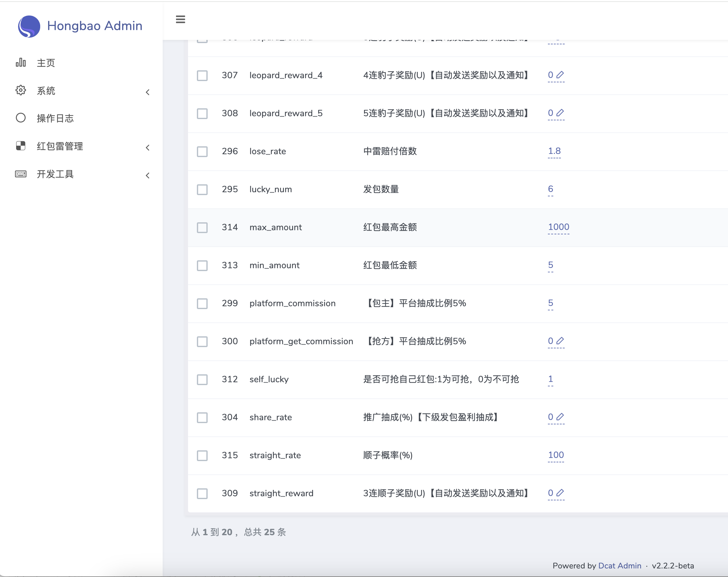The image size is (728, 577).
Task: Toggle the hamburger sidebar menu icon
Action: tap(180, 19)
